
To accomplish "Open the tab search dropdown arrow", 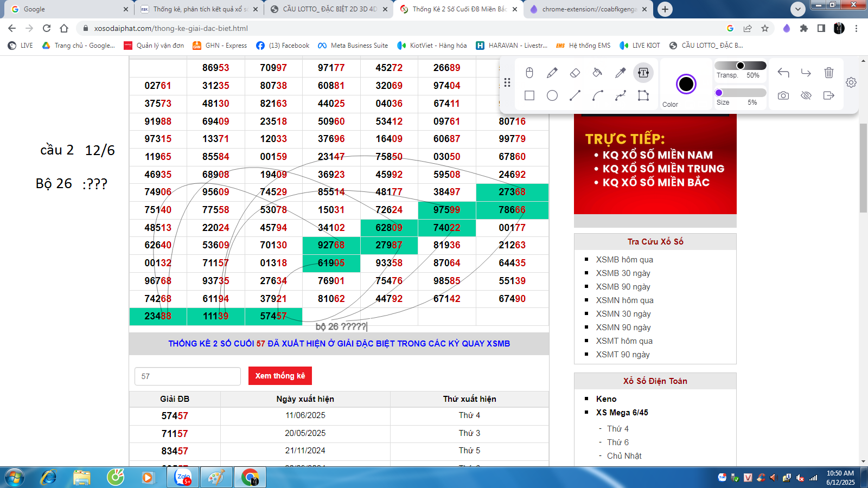I will (x=797, y=9).
